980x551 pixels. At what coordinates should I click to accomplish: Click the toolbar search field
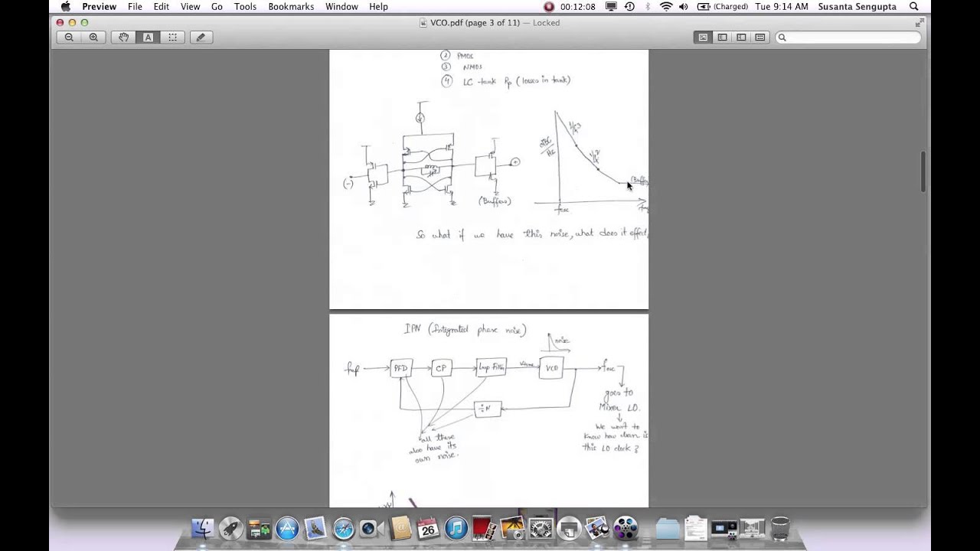(x=848, y=37)
